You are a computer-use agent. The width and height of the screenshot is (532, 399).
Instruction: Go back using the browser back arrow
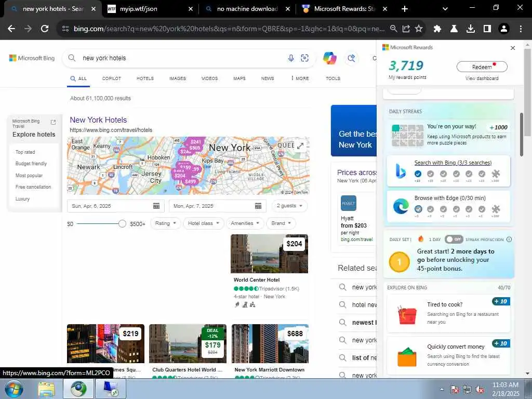(11, 29)
